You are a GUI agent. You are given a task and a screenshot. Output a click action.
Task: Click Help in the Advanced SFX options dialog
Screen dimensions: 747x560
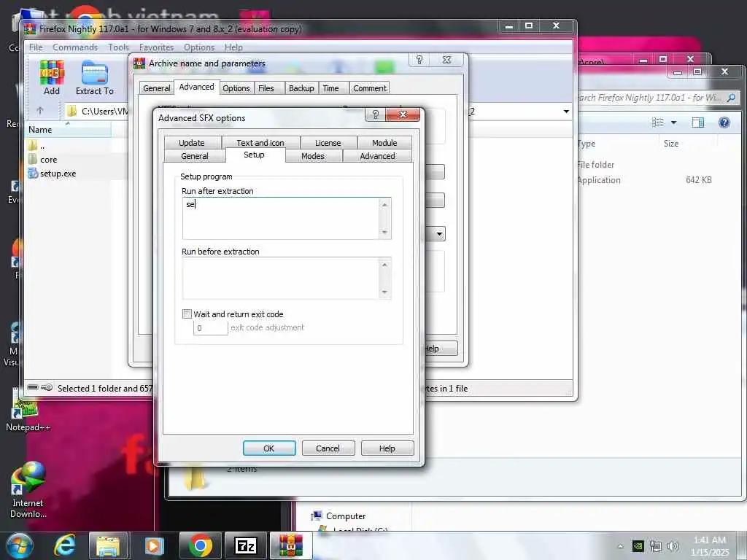pyautogui.click(x=387, y=448)
